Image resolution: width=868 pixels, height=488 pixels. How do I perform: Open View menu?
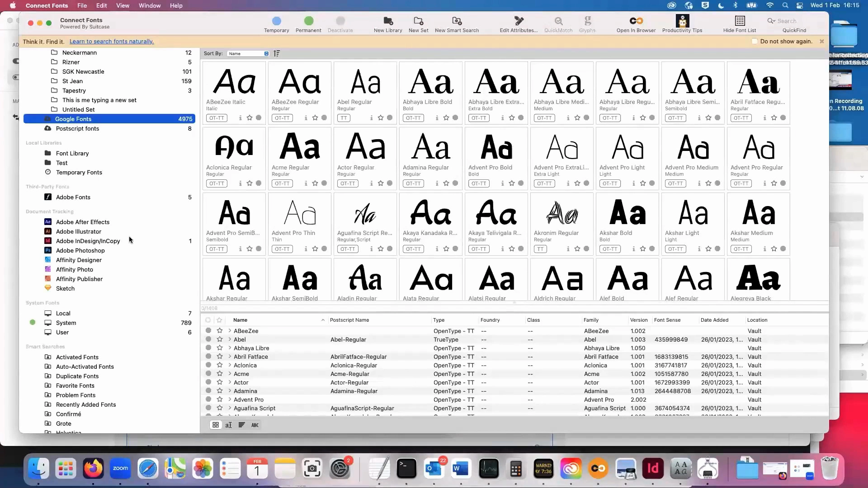point(123,5)
